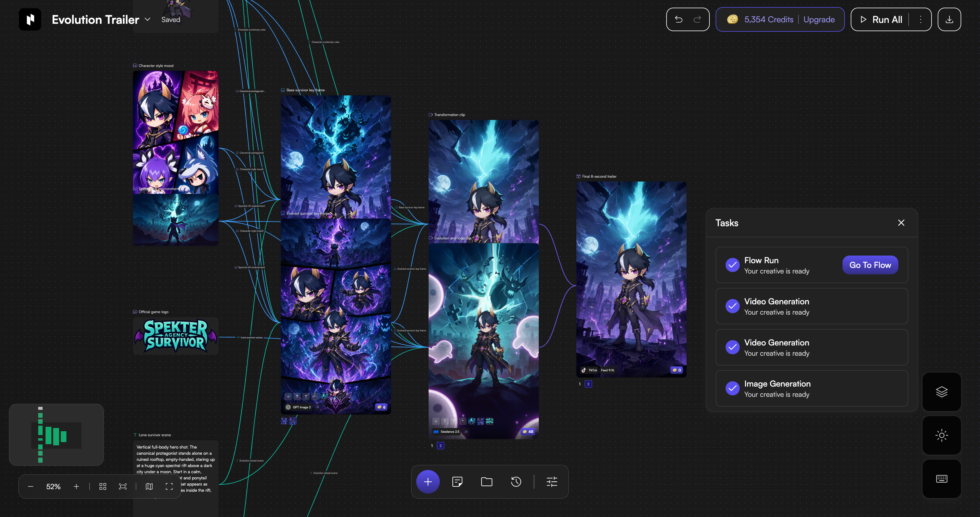980x517 pixels.
Task: Select first variation thumbnail below key frame node
Action: coord(284,421)
